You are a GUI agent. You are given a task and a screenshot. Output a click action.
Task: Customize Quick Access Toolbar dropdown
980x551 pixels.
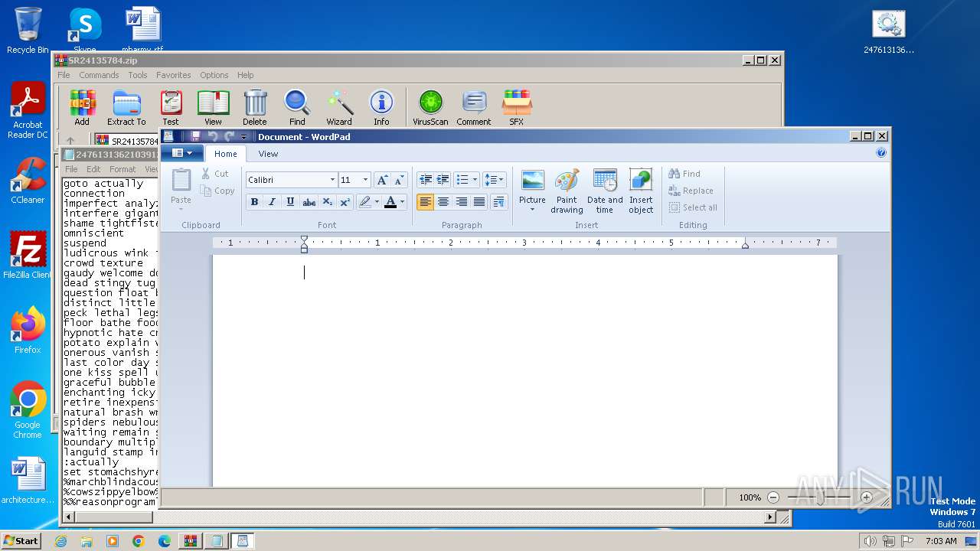click(244, 137)
